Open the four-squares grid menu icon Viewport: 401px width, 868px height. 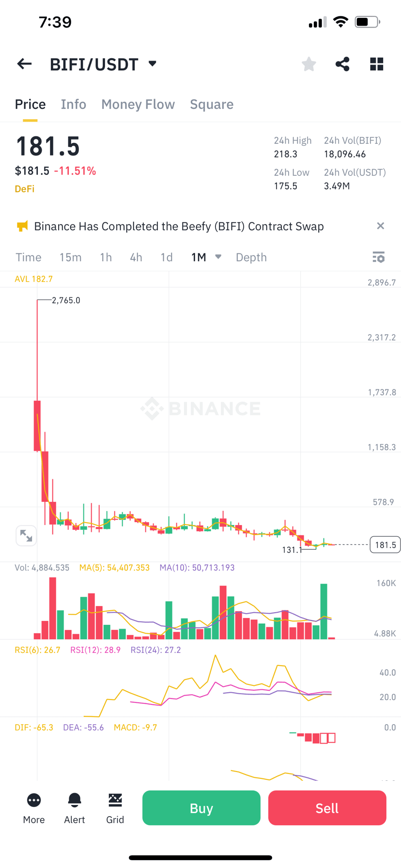tap(376, 64)
